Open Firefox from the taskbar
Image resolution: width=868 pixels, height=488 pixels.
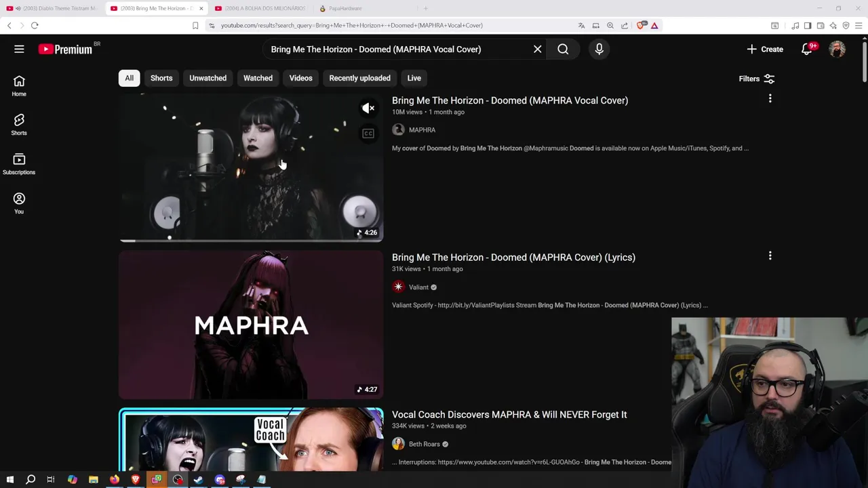tap(115, 480)
